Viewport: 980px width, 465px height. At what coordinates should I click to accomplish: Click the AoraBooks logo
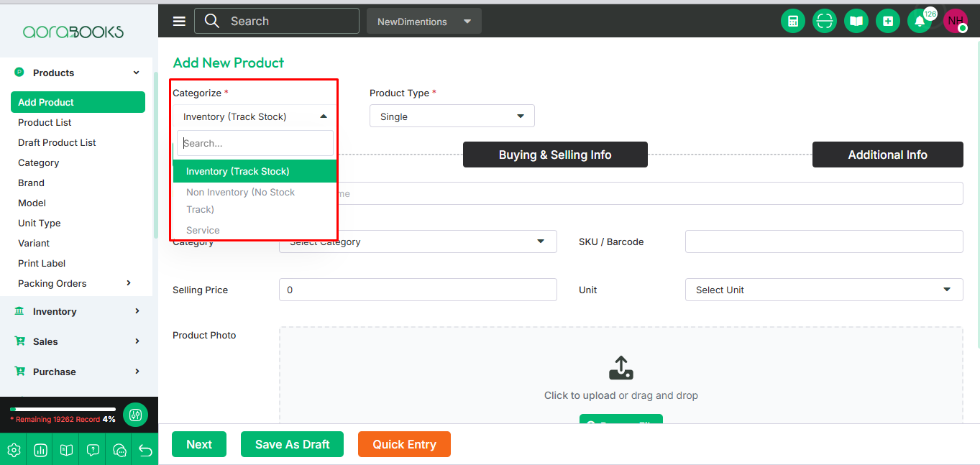pos(73,32)
